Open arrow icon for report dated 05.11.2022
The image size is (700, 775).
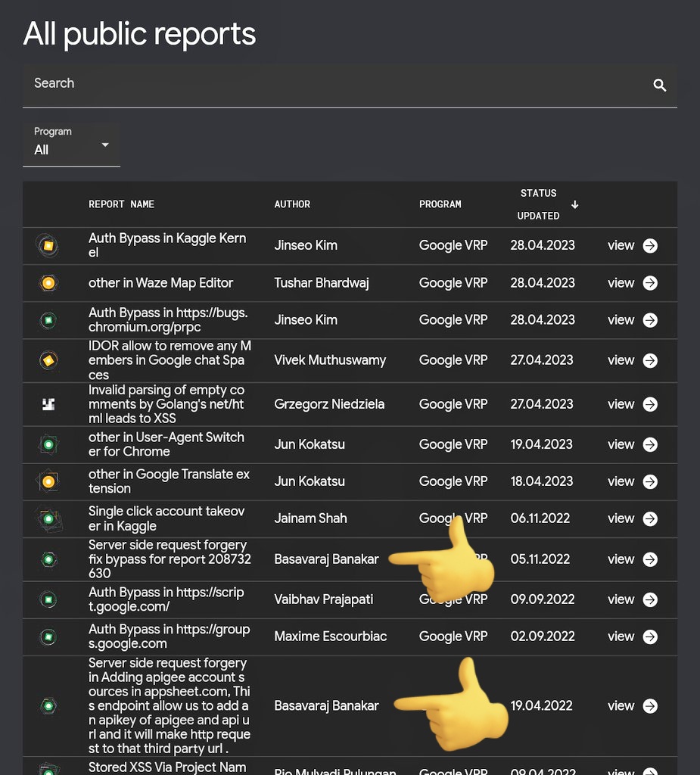(650, 559)
